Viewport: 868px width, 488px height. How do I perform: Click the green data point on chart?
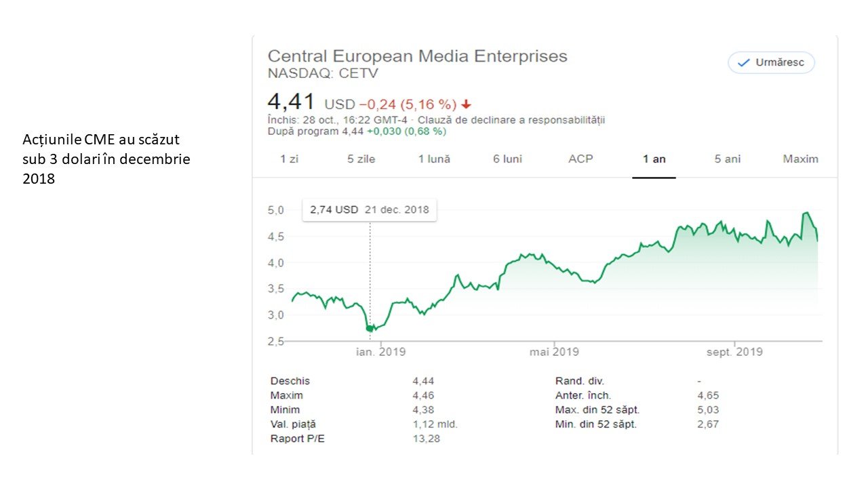click(x=370, y=329)
